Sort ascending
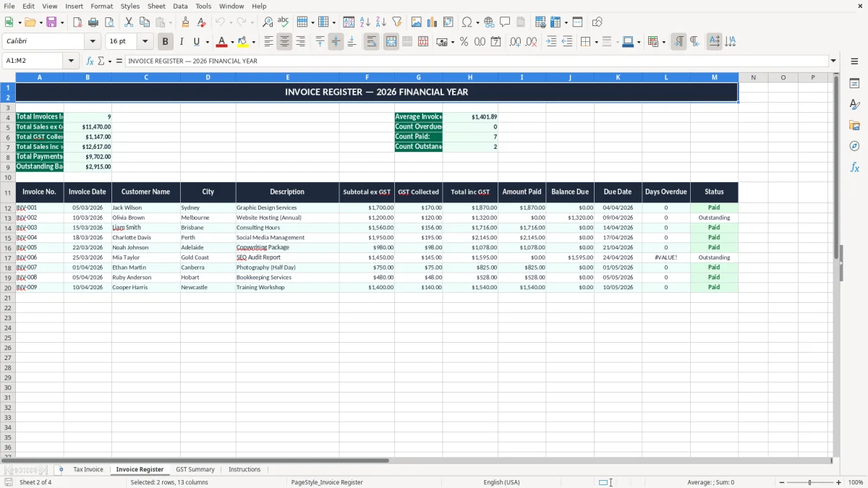This screenshot has height=488, width=868. [x=365, y=22]
